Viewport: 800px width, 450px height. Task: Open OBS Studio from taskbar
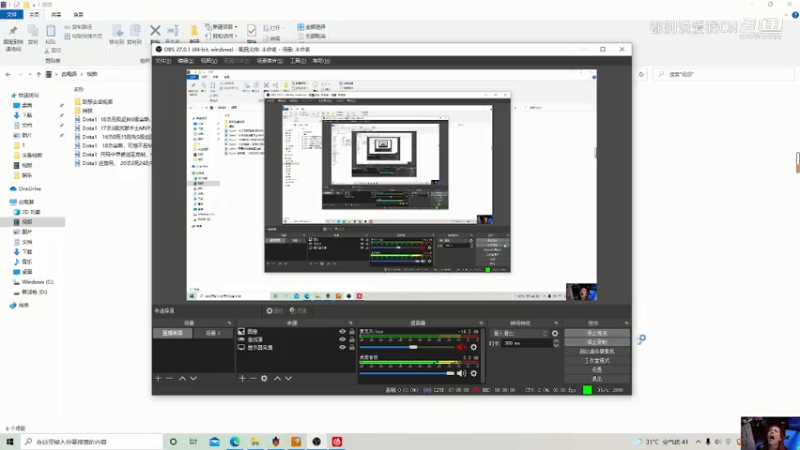[316, 441]
